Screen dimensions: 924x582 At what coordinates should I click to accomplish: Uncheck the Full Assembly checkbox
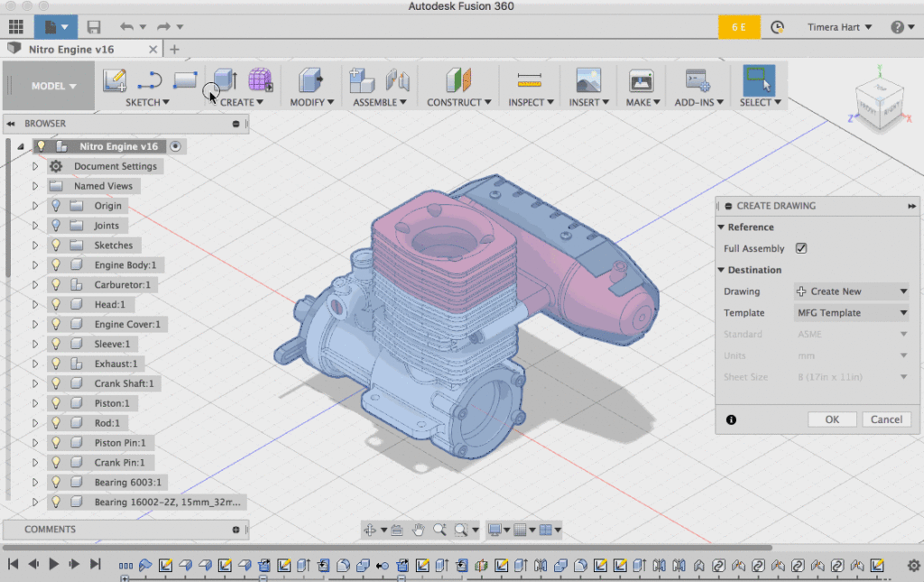tap(801, 248)
